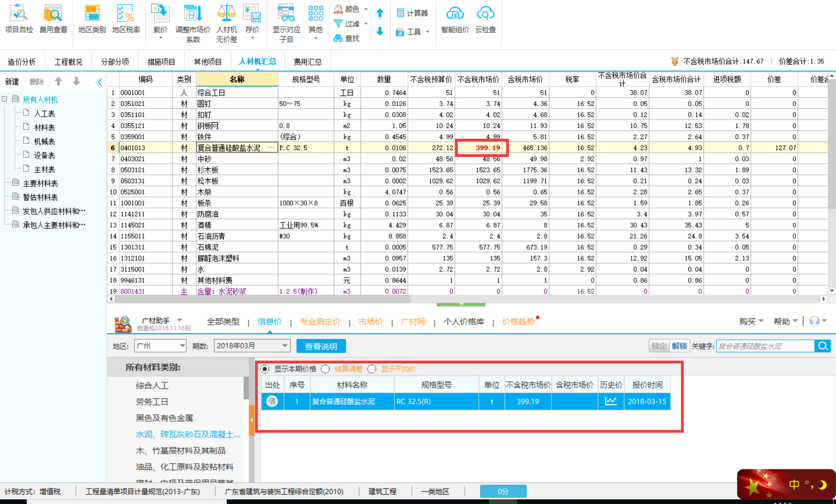Click the blue move-down arrow in toolbar
Image resolution: width=836 pixels, height=504 pixels.
click(380, 31)
